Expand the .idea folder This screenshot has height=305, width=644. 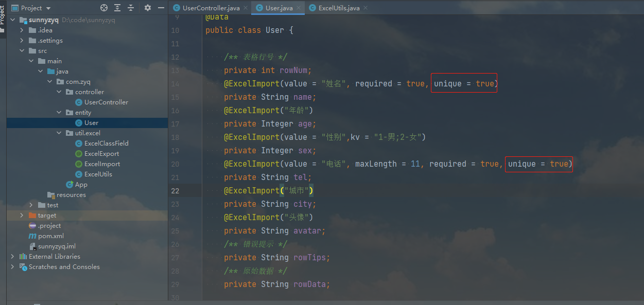[x=22, y=30]
